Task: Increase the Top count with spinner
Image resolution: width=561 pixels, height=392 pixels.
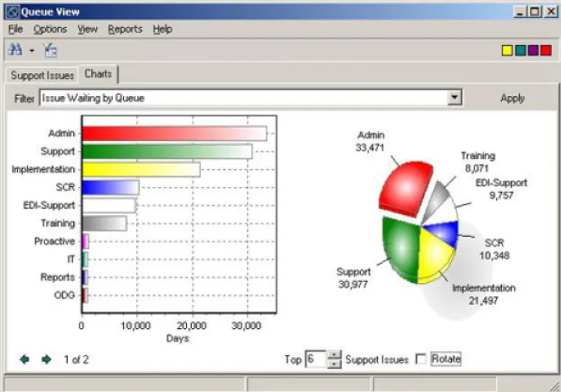Action: (334, 355)
